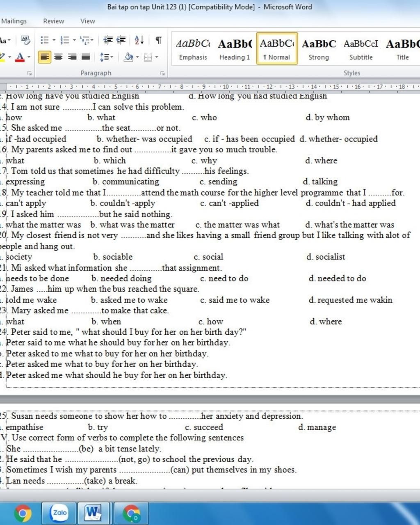This screenshot has height=525, width=420.
Task: Justify the paragraph text
Action: [86, 57]
